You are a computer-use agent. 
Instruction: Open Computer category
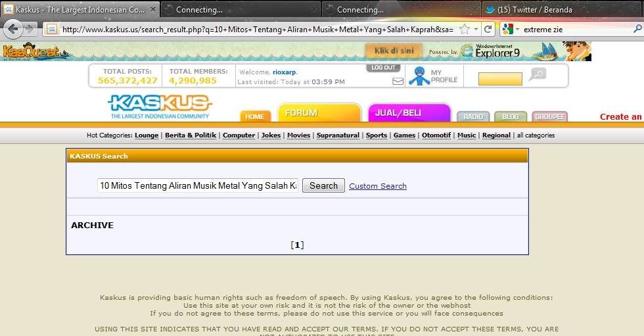[239, 135]
